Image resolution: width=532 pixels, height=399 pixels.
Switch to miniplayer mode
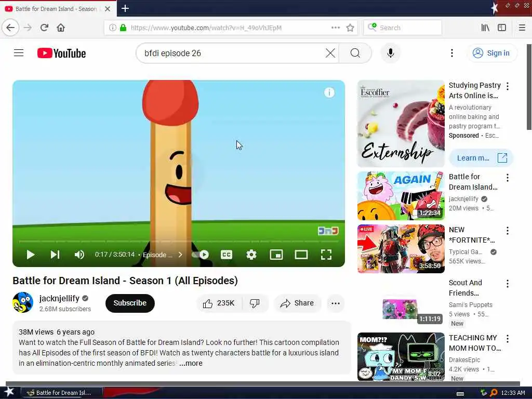click(x=276, y=255)
